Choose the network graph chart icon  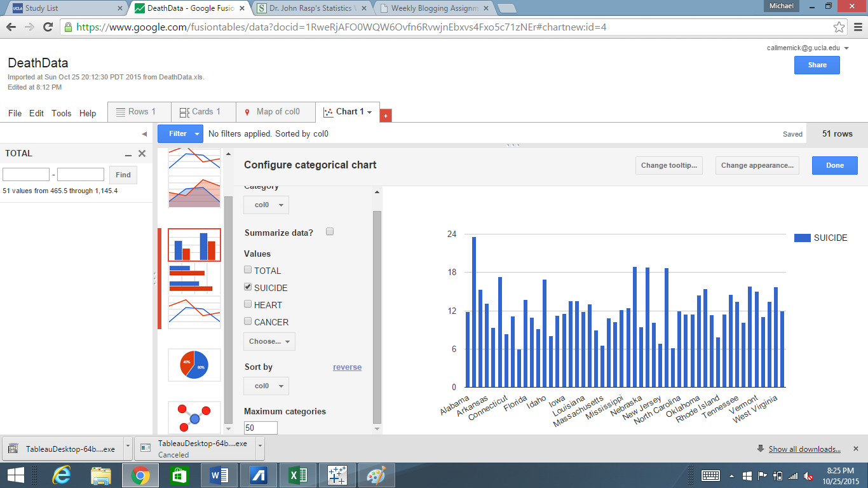click(194, 417)
